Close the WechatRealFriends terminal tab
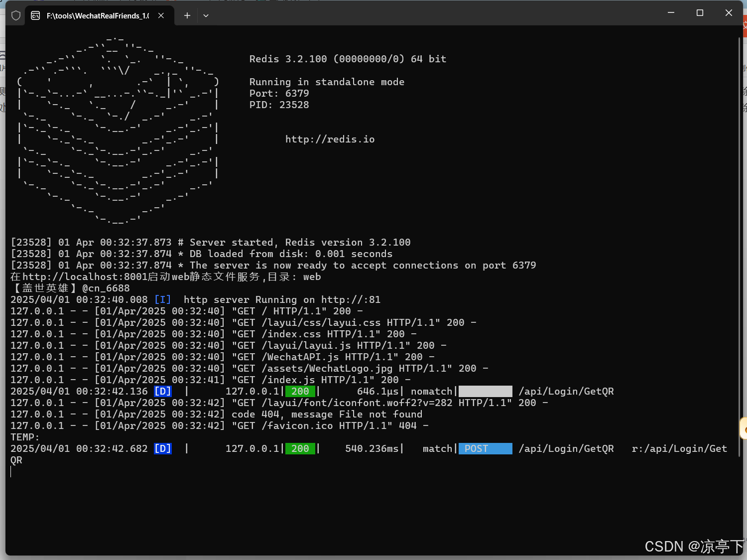Viewport: 747px width, 560px height. coord(161,15)
